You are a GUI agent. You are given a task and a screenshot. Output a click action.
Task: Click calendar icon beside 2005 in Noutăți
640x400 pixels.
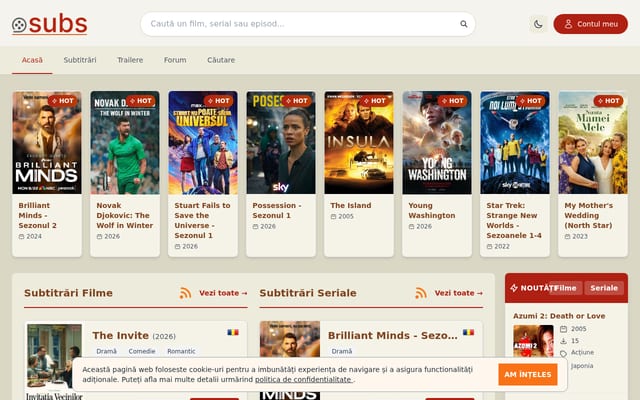(x=563, y=329)
